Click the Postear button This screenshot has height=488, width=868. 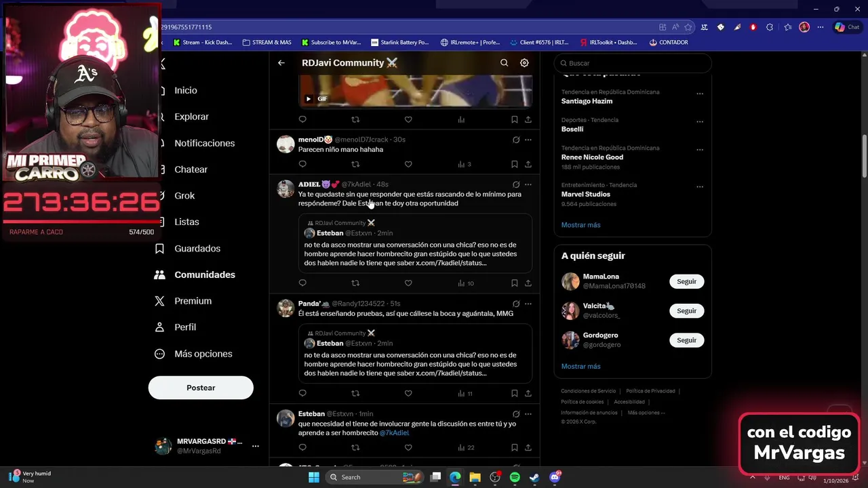201,388
